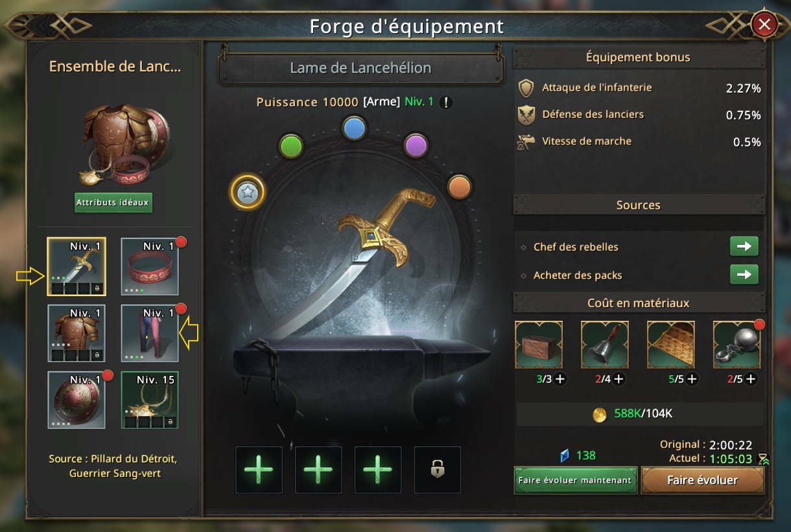Choose the purple quality orb
Screen dimensions: 791x532
pos(416,145)
